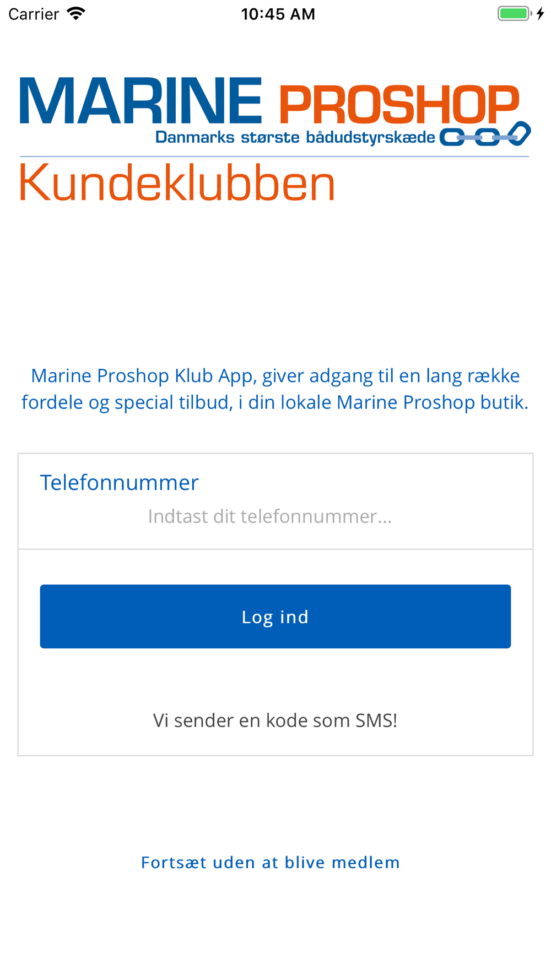Image resolution: width=551 pixels, height=980 pixels.
Task: Tap the Telefonnummer label
Action: (119, 482)
